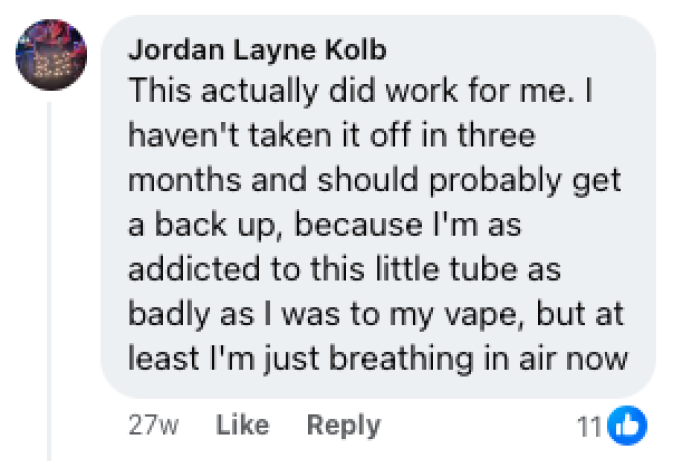Like Jordan Layne Kolb's comment
This screenshot has height=461, width=676.
coord(243,425)
